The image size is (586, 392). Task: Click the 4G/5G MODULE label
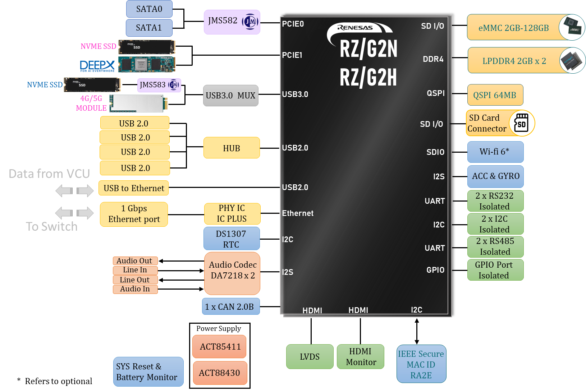[91, 103]
